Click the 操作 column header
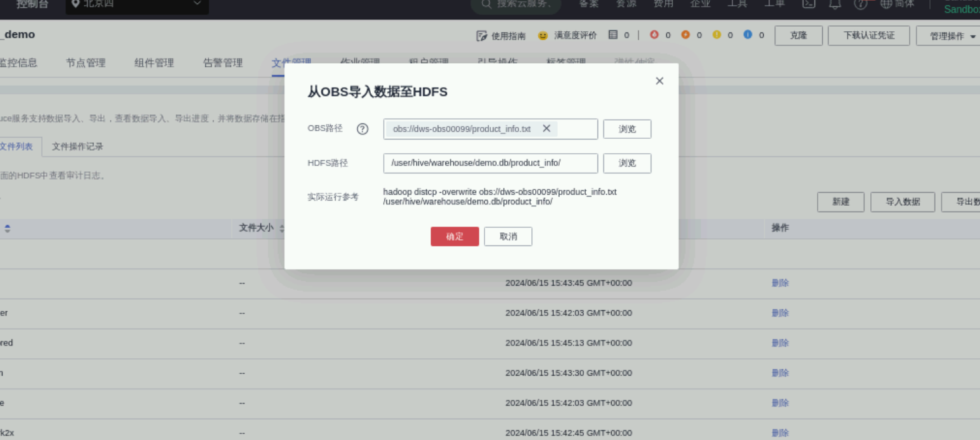Viewport: 980px width, 440px height. click(780, 228)
